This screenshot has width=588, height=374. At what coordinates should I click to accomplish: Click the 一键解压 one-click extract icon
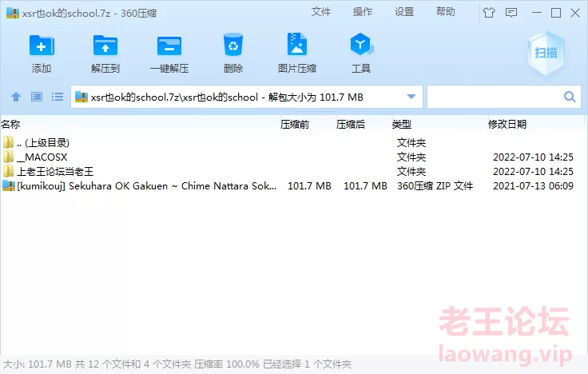(169, 46)
